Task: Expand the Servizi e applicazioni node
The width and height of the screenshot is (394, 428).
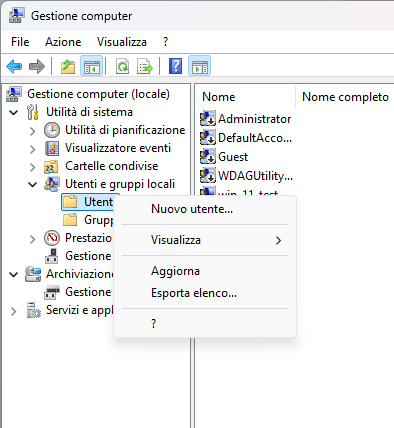Action: click(x=14, y=311)
